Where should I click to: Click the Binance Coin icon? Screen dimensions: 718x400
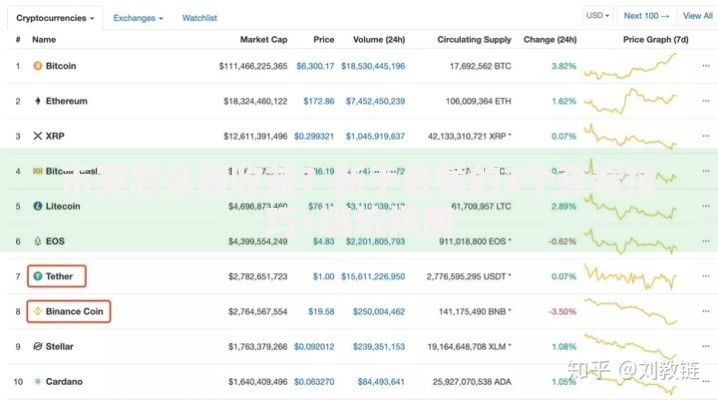(38, 311)
